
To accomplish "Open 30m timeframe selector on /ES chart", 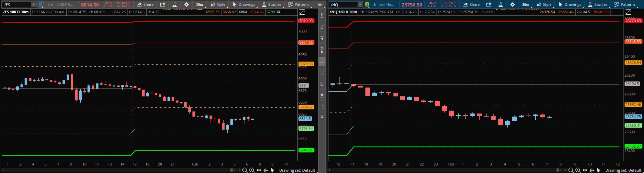I will 200,4.
